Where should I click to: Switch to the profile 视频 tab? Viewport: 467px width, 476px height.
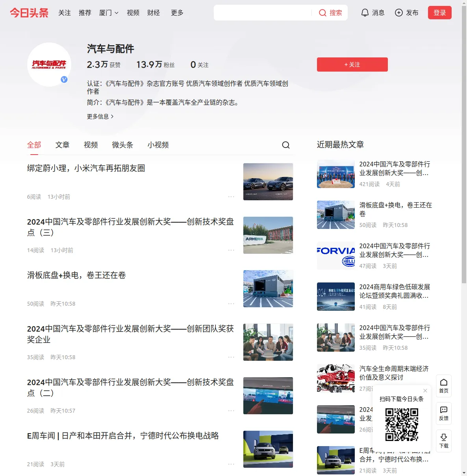tap(91, 145)
